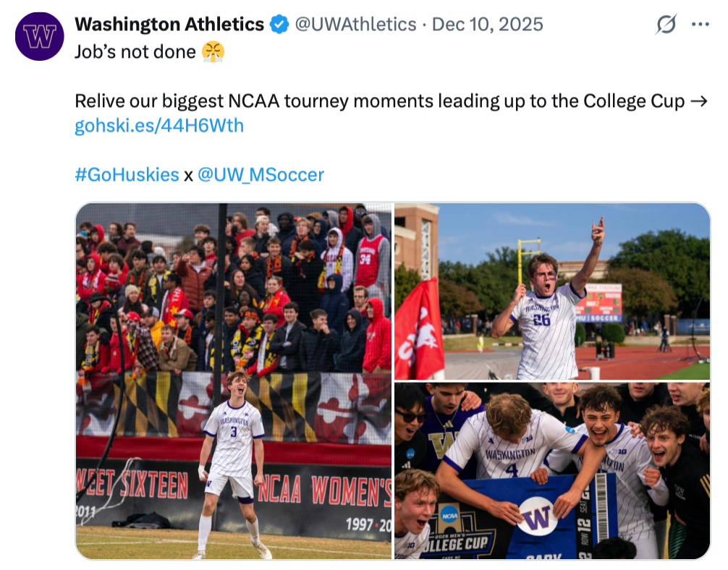Screen dimensions: 728x570
Task: Follow the gohski.es/44H6Wth link
Action: tap(159, 126)
